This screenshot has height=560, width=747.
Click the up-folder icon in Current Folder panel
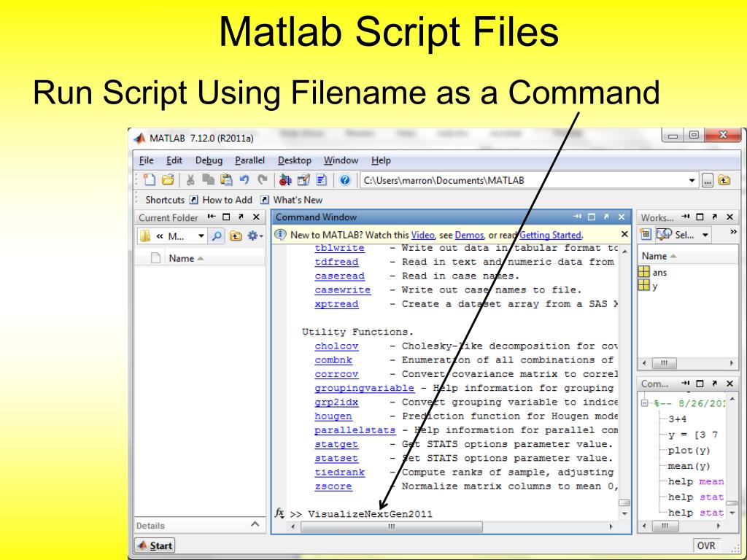(x=236, y=236)
